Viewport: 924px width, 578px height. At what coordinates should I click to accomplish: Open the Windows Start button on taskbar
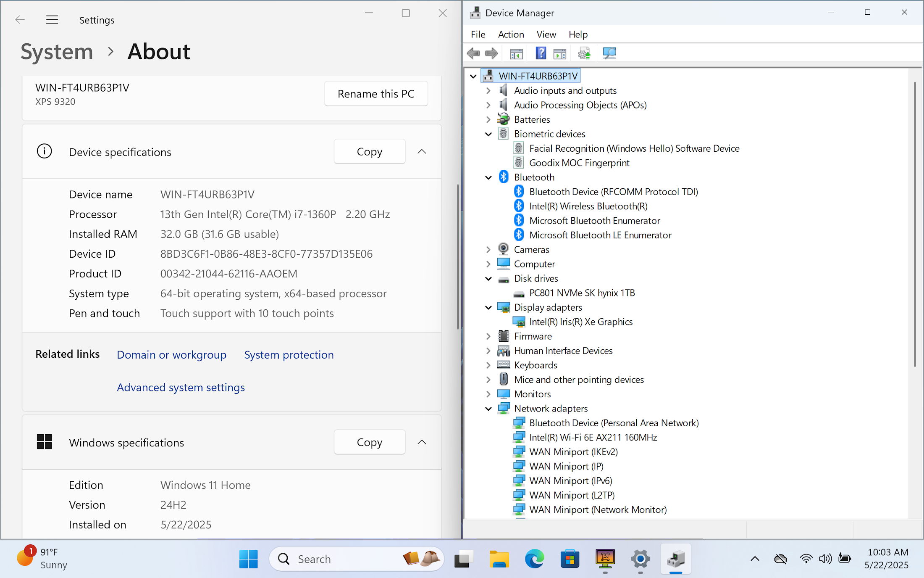coord(248,559)
